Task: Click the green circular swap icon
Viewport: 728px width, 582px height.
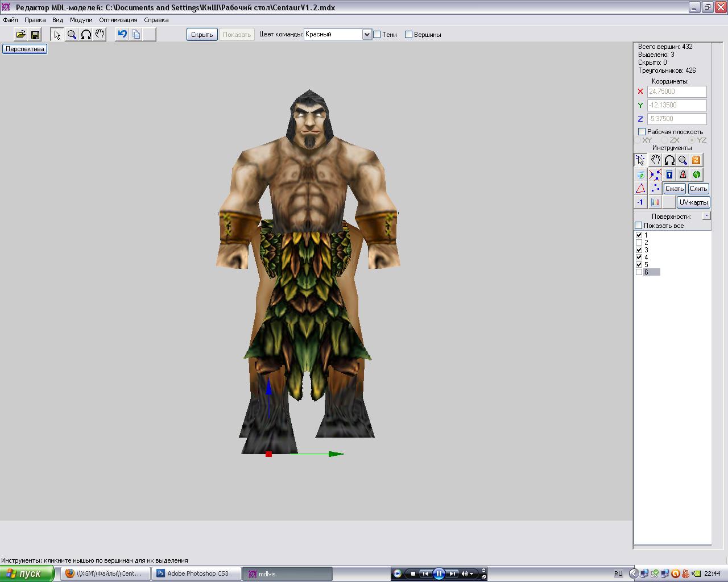Action: [696, 174]
